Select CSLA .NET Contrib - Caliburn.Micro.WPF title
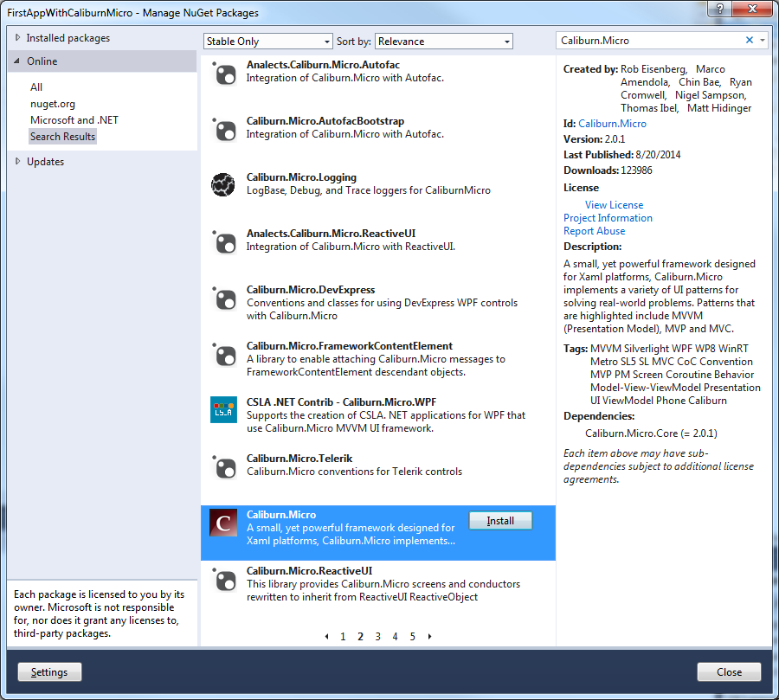779x700 pixels. pos(341,401)
